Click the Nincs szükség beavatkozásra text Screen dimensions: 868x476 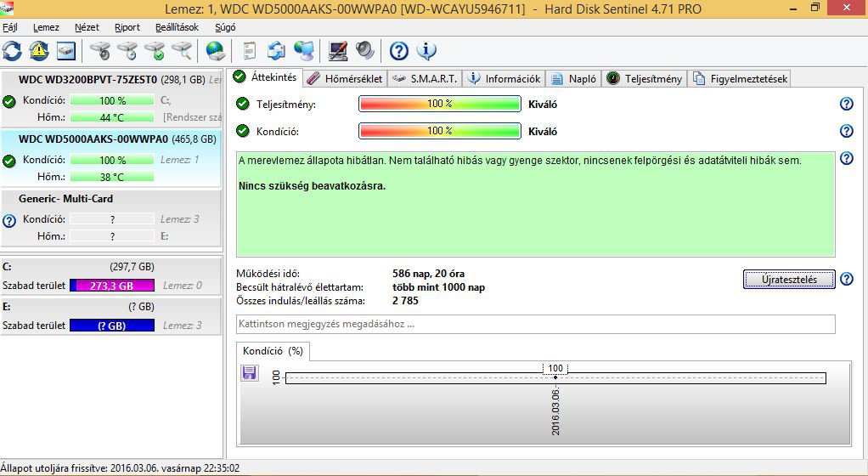[x=312, y=185]
